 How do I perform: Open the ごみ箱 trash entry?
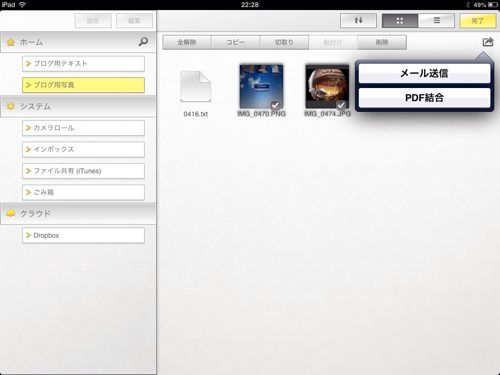[x=83, y=192]
